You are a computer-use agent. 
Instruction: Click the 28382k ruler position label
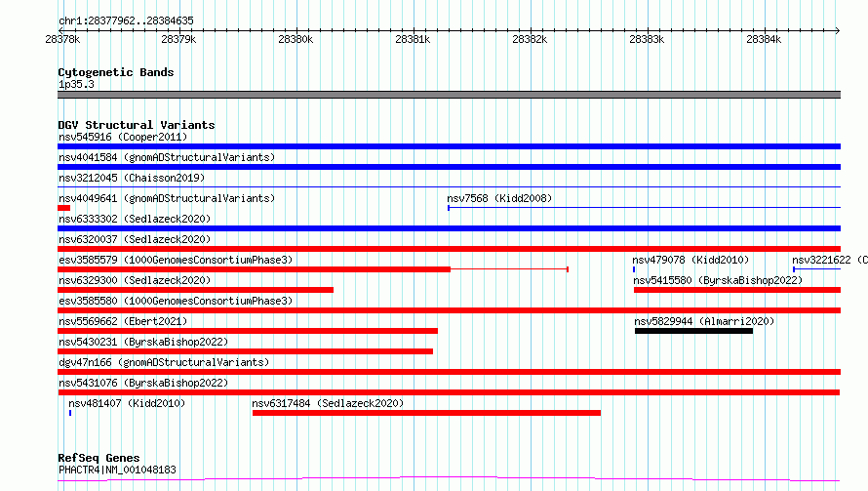tap(530, 39)
